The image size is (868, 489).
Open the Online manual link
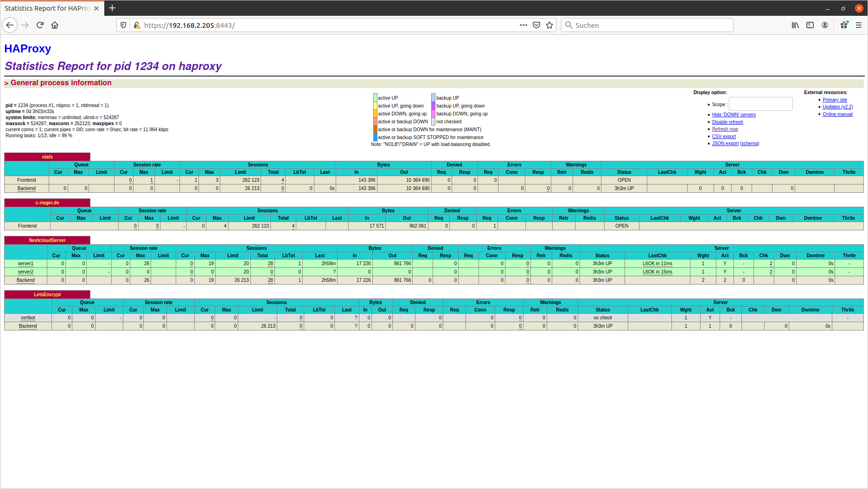pos(837,114)
